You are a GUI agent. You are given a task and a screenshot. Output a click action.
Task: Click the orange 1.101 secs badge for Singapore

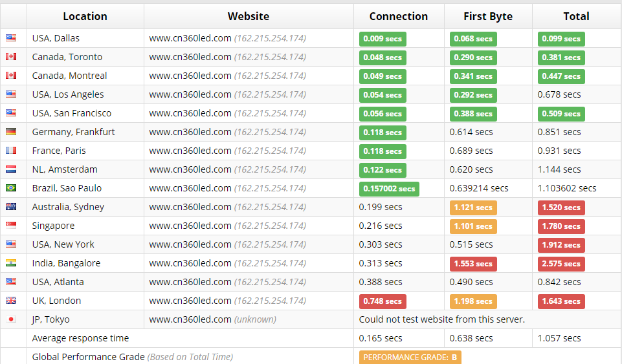coord(473,226)
